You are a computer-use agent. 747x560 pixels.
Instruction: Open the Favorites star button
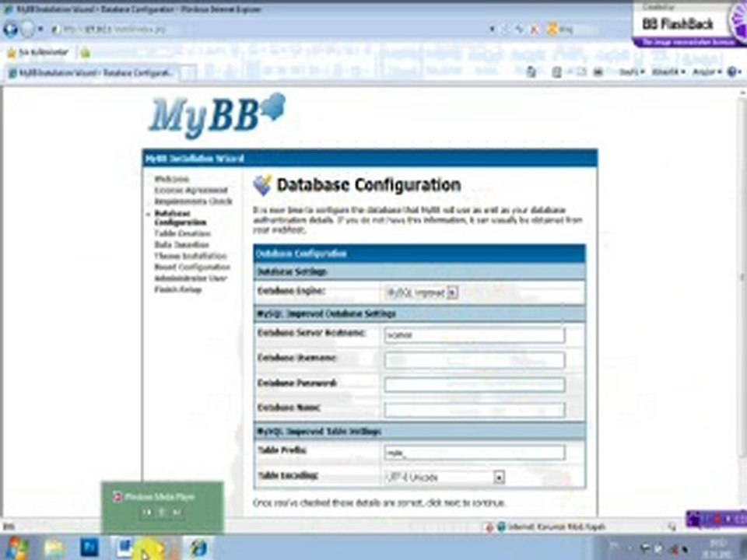pyautogui.click(x=39, y=52)
